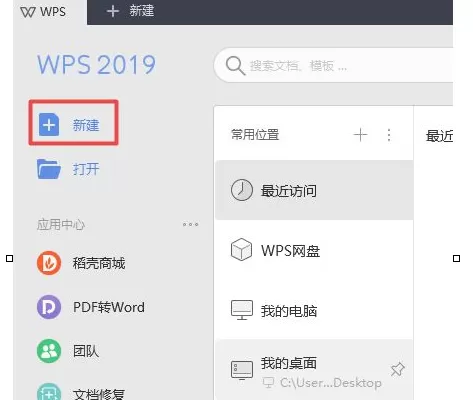
Task: Click the 新建 plus document icon in sidebar
Action: point(49,125)
